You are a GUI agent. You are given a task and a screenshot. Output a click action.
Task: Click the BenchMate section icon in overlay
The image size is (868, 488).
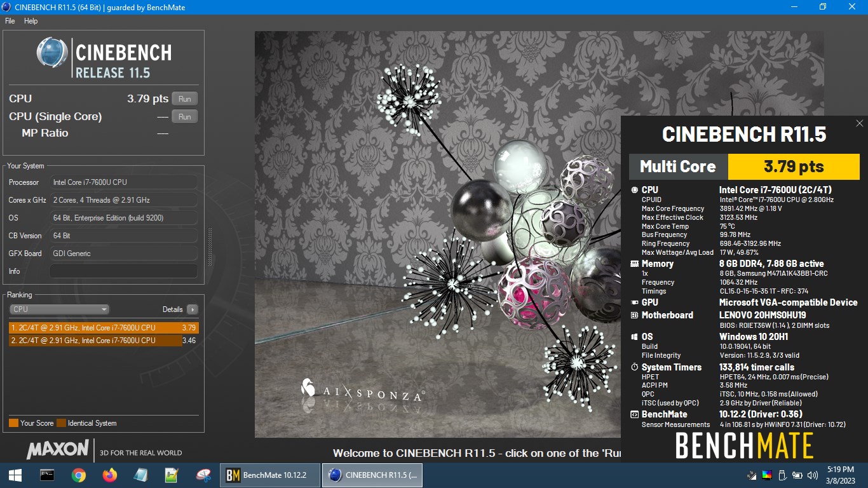pyautogui.click(x=634, y=414)
